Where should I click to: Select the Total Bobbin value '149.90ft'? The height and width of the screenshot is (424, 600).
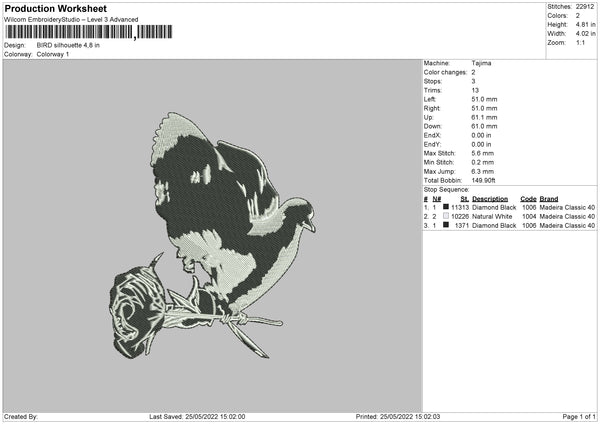pos(483,180)
